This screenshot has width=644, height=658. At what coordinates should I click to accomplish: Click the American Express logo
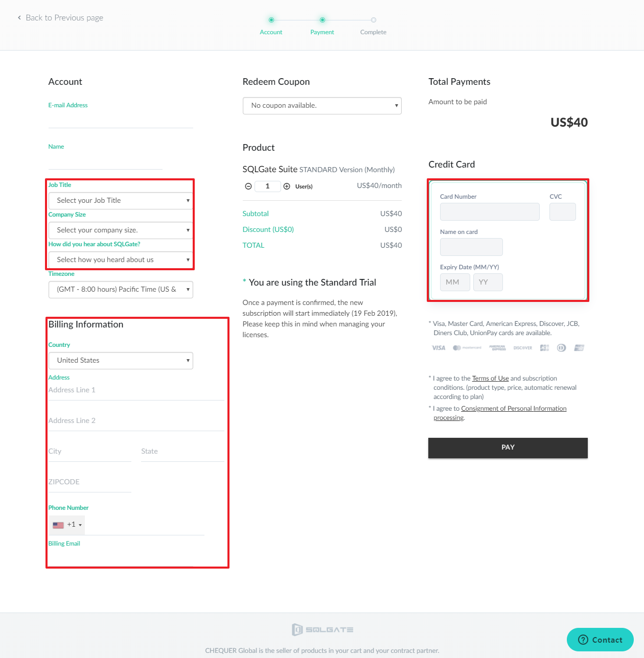pyautogui.click(x=497, y=348)
